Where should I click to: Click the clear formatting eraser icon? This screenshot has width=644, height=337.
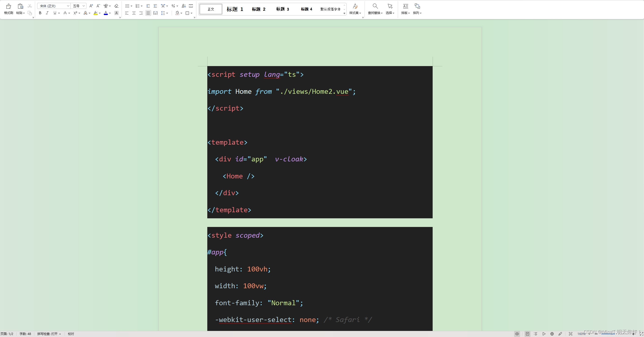(x=116, y=6)
